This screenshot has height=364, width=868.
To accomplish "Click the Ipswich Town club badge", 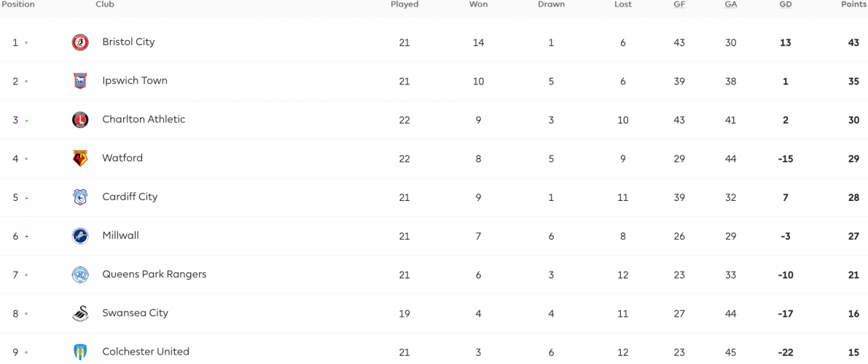I will click(80, 82).
